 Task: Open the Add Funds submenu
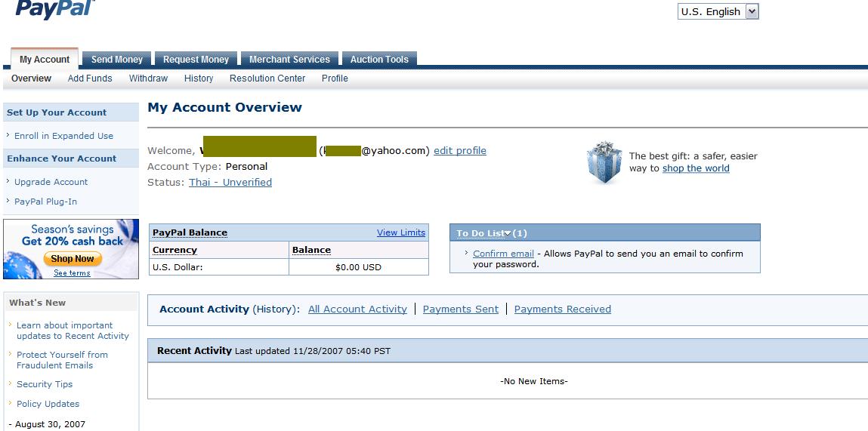90,79
